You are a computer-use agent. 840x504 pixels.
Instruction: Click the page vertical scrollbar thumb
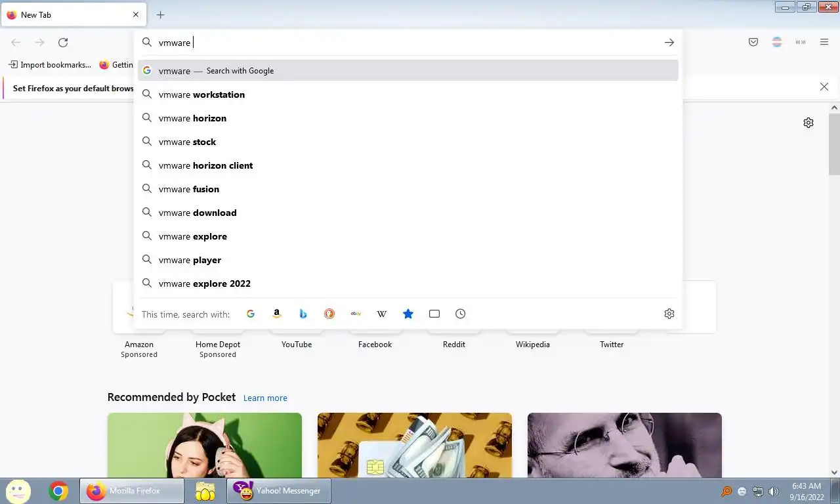point(834,143)
